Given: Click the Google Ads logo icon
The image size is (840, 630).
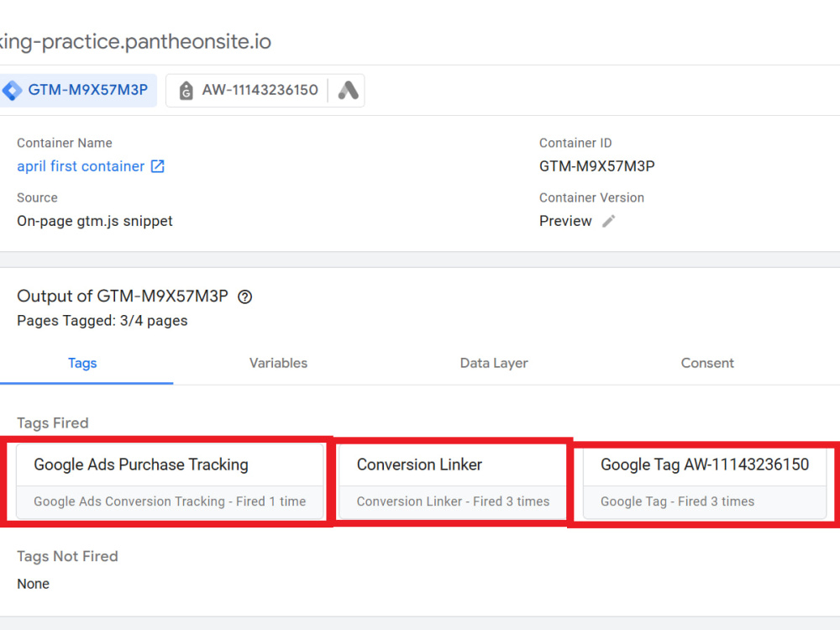Looking at the screenshot, I should (349, 90).
